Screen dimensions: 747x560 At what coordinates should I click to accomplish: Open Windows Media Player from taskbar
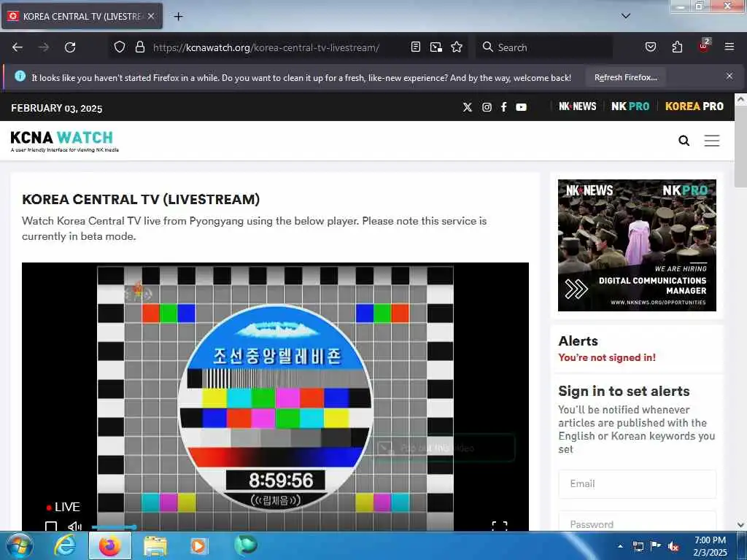pos(198,545)
